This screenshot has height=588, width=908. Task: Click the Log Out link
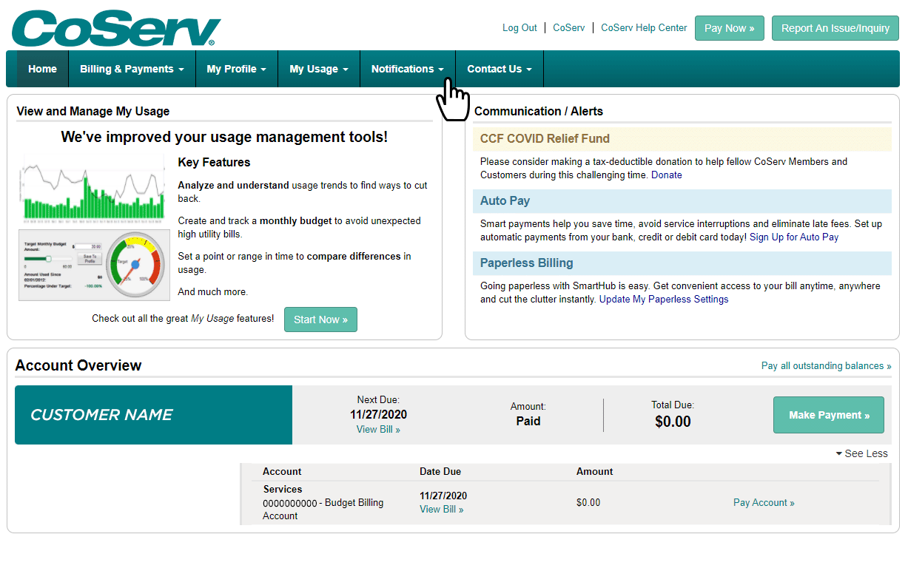point(519,28)
